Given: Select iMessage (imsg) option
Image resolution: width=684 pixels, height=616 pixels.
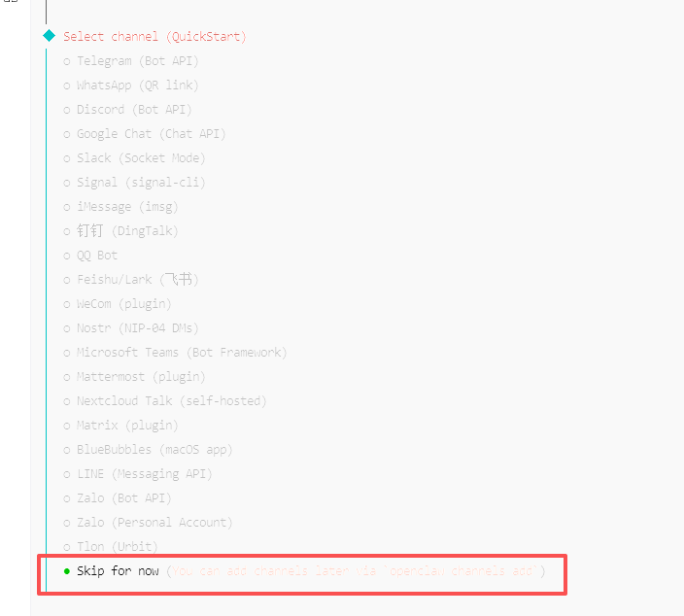Looking at the screenshot, I should 127,207.
